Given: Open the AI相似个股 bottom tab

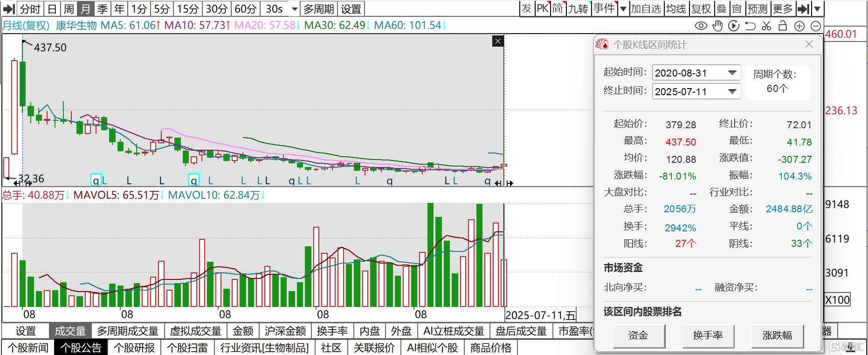Looking at the screenshot, I should [432, 348].
